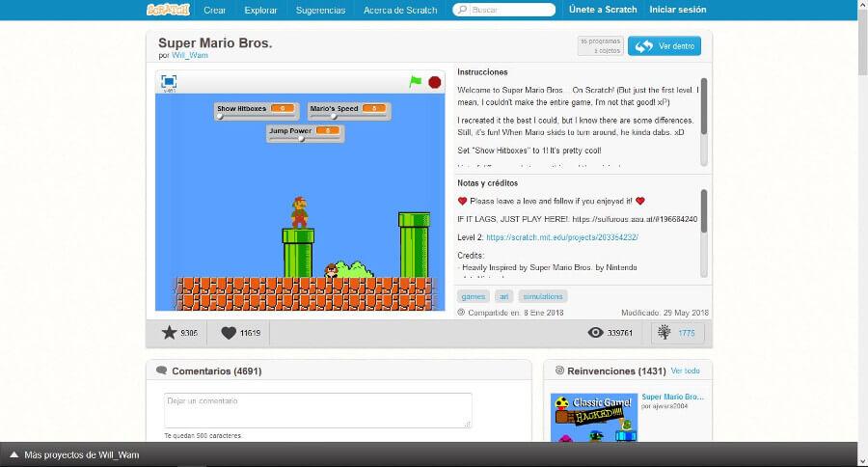Click the 11619 loves count
Viewport: 868px width, 467px height.
[250, 333]
